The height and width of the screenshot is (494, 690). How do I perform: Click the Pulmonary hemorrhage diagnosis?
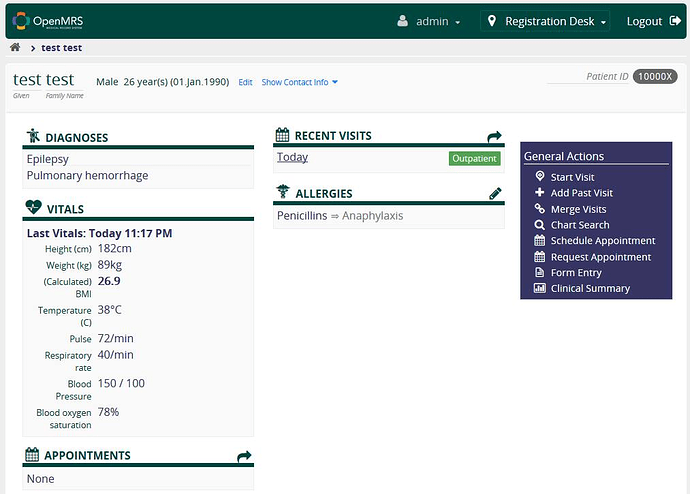pos(87,176)
